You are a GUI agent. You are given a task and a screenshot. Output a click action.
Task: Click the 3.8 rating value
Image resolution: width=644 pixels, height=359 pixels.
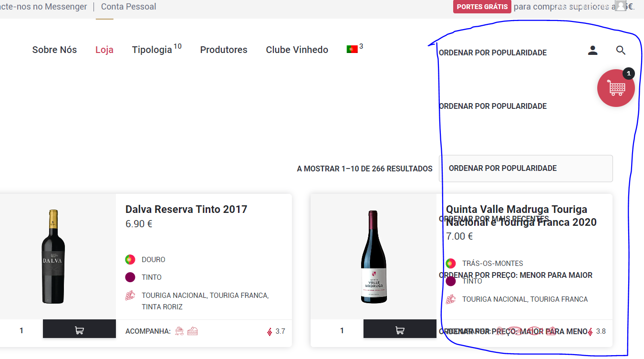pyautogui.click(x=601, y=331)
